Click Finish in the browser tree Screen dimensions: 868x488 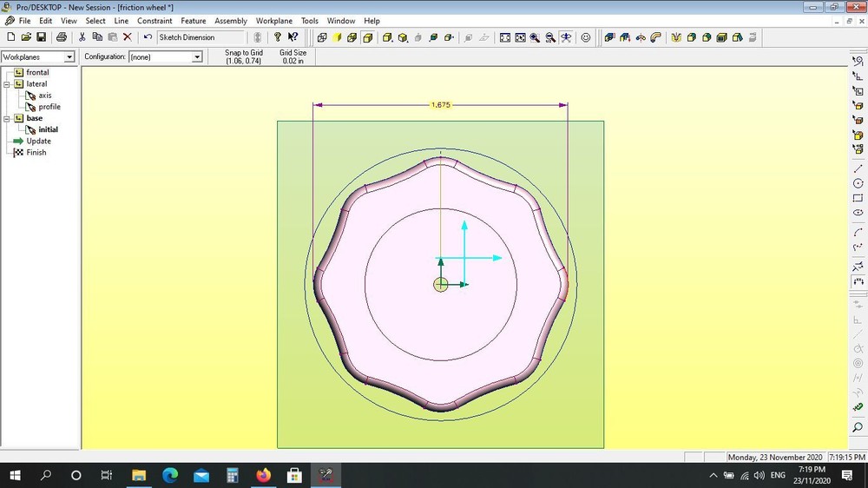(36, 152)
